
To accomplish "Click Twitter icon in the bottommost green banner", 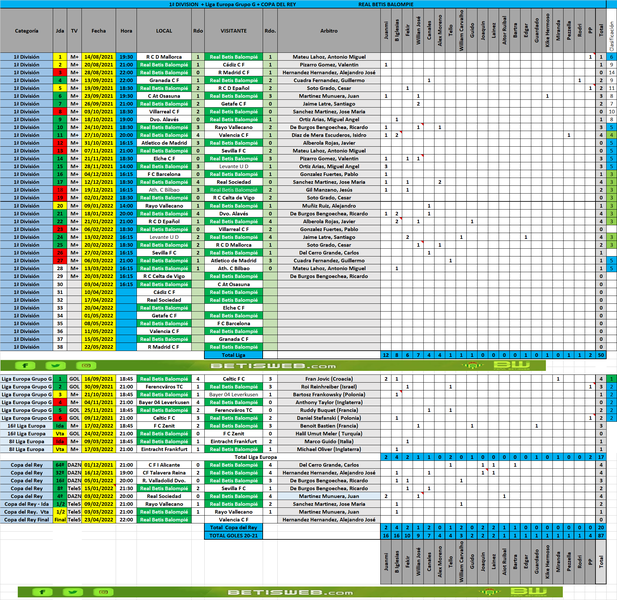I will pos(73,592).
